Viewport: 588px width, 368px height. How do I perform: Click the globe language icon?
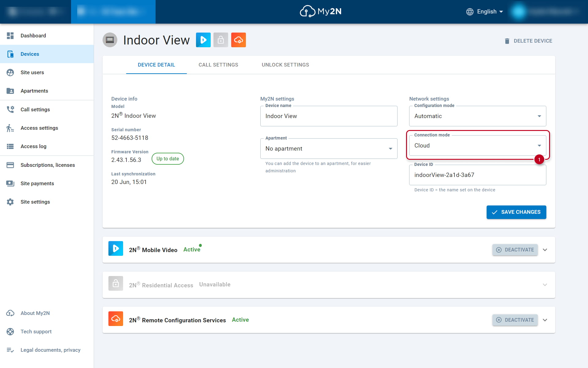coord(470,12)
